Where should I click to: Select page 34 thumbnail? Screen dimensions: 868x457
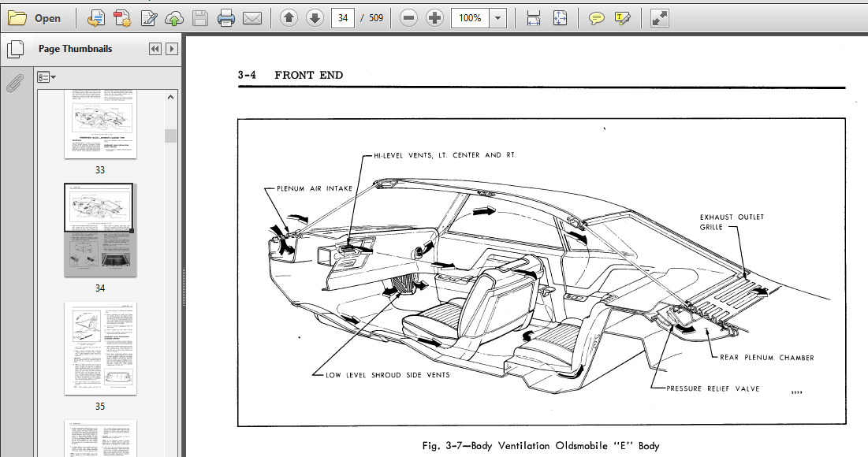click(100, 230)
